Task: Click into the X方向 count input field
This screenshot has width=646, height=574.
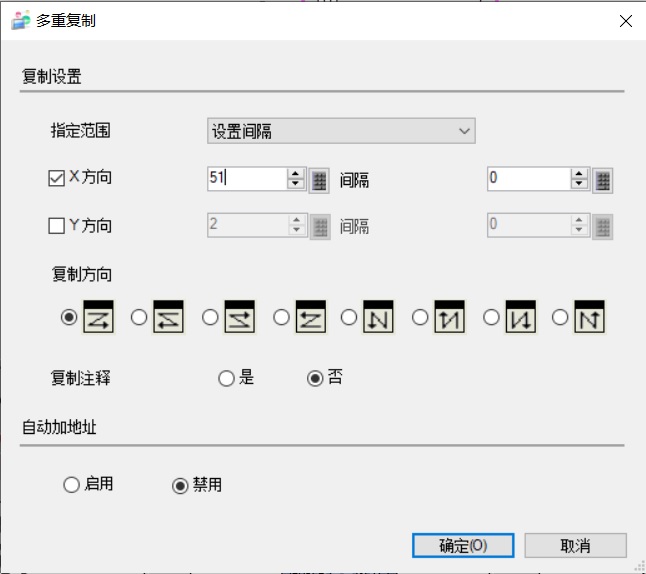Action: click(246, 179)
